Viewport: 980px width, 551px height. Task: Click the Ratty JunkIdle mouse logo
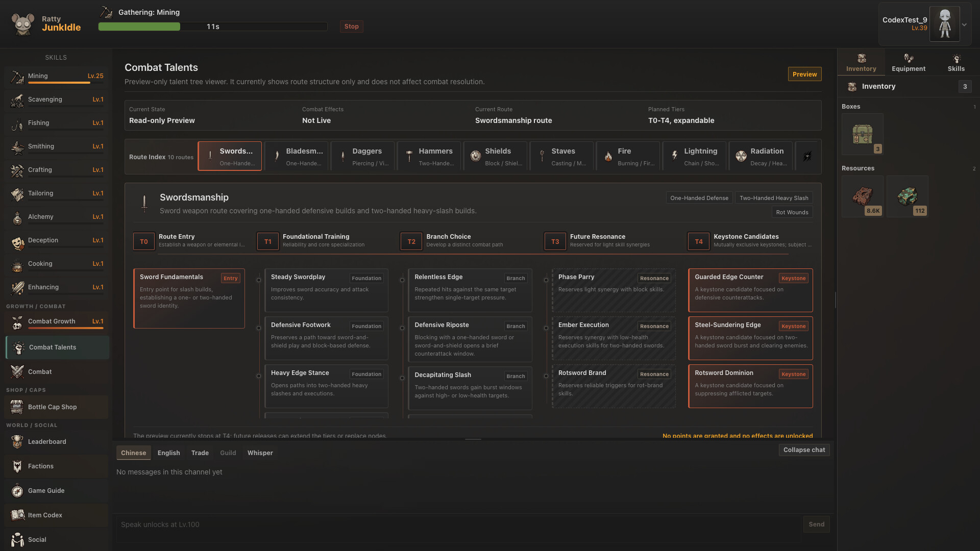(x=23, y=23)
